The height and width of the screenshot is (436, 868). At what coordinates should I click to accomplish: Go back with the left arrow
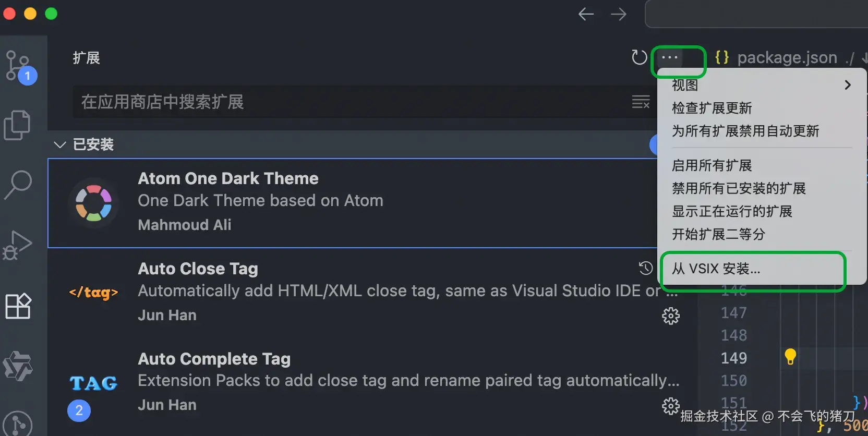[586, 14]
